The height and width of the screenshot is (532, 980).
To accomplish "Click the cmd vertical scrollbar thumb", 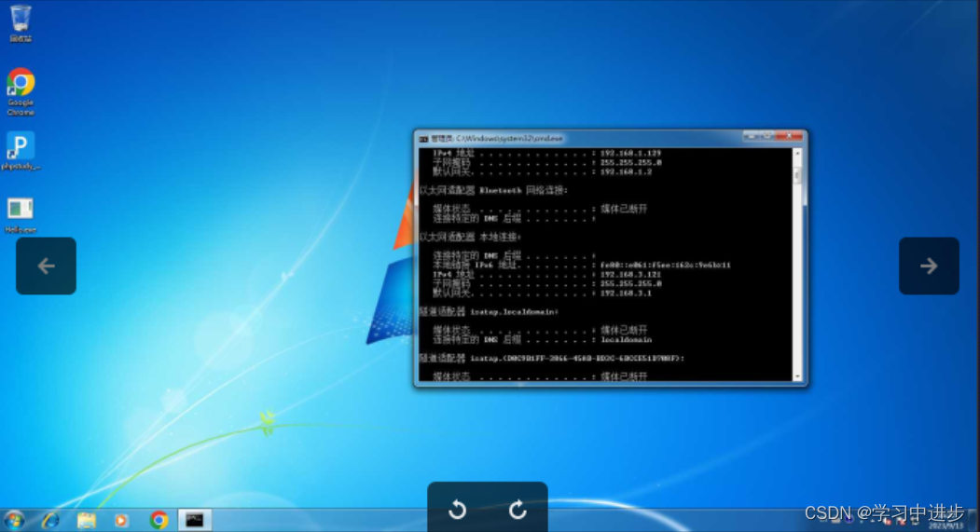I will (x=797, y=176).
